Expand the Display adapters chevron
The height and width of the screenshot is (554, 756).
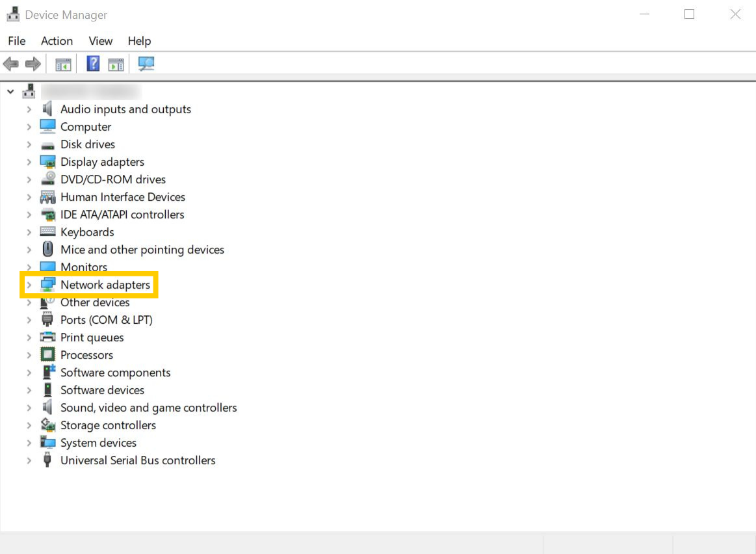tap(29, 162)
